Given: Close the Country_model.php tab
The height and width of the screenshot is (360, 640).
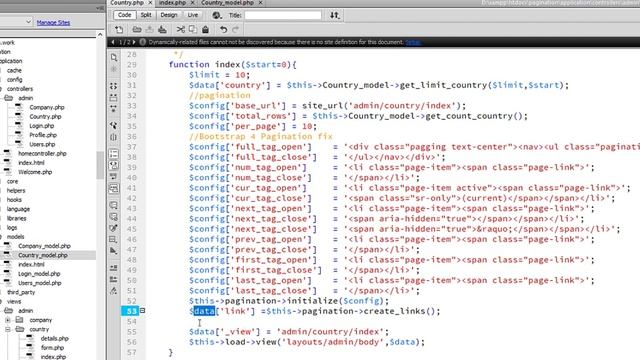Looking at the screenshot, I should click(260, 3).
